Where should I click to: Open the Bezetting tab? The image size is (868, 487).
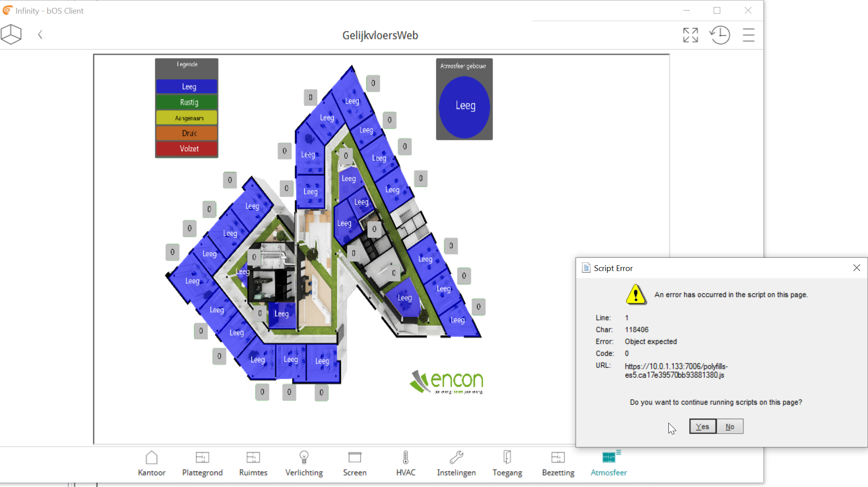pyautogui.click(x=558, y=463)
